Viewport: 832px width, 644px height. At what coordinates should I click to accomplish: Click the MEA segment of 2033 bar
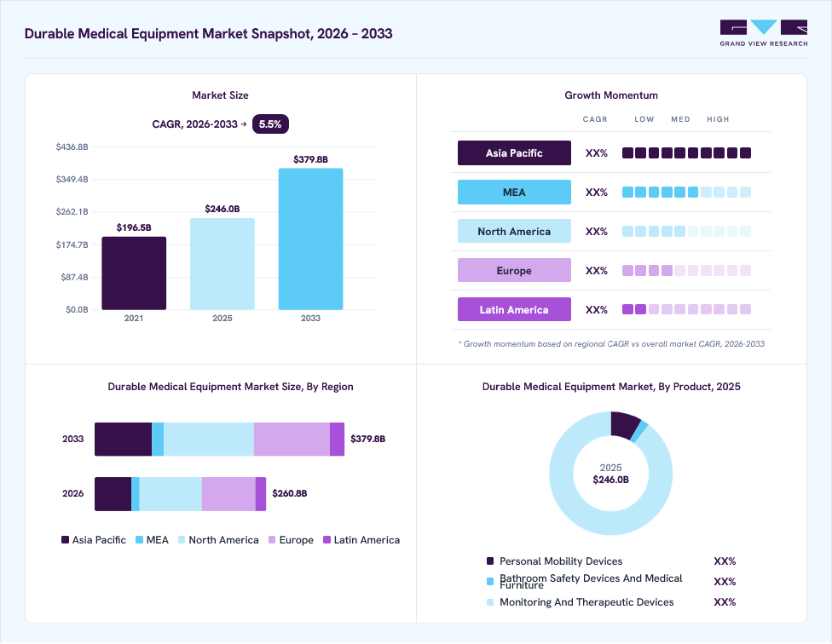(x=158, y=440)
